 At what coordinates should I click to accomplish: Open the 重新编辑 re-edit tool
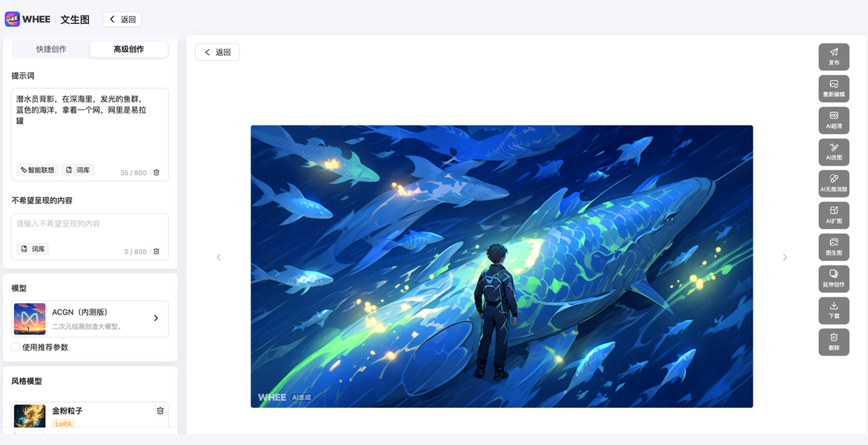click(x=834, y=89)
